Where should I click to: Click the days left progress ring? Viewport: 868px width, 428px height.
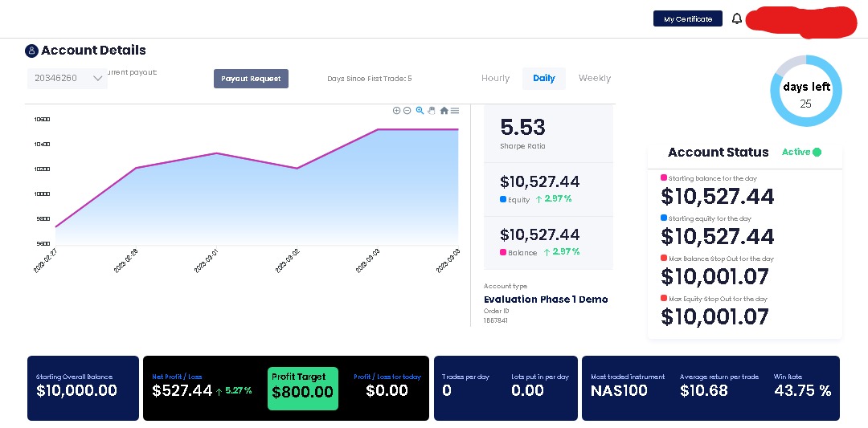[806, 91]
